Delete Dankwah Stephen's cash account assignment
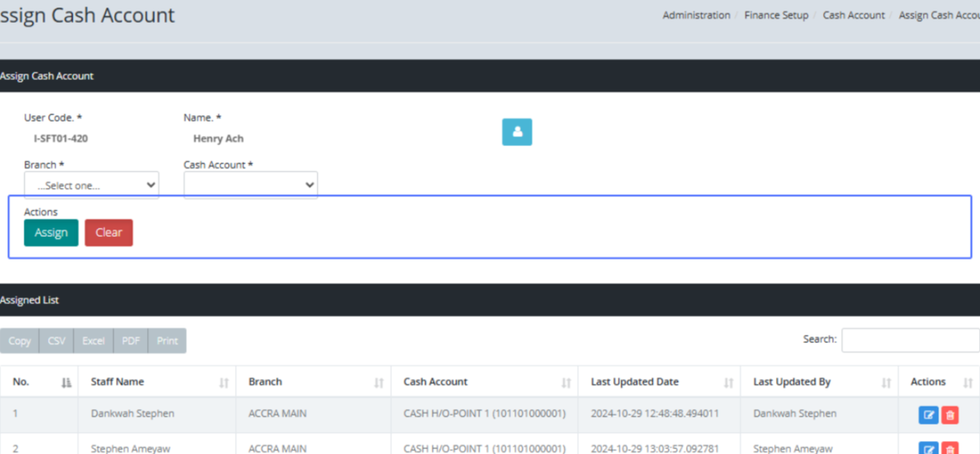 tap(950, 415)
